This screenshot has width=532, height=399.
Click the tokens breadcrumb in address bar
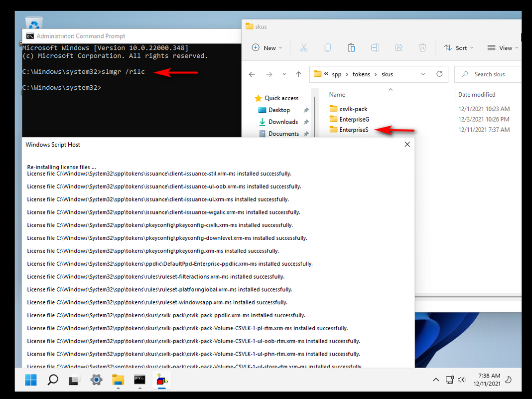coord(361,74)
